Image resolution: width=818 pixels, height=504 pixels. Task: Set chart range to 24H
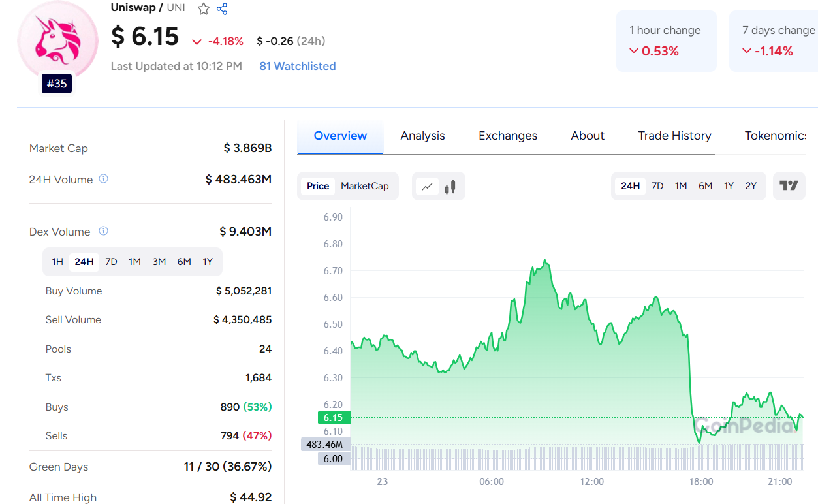631,186
